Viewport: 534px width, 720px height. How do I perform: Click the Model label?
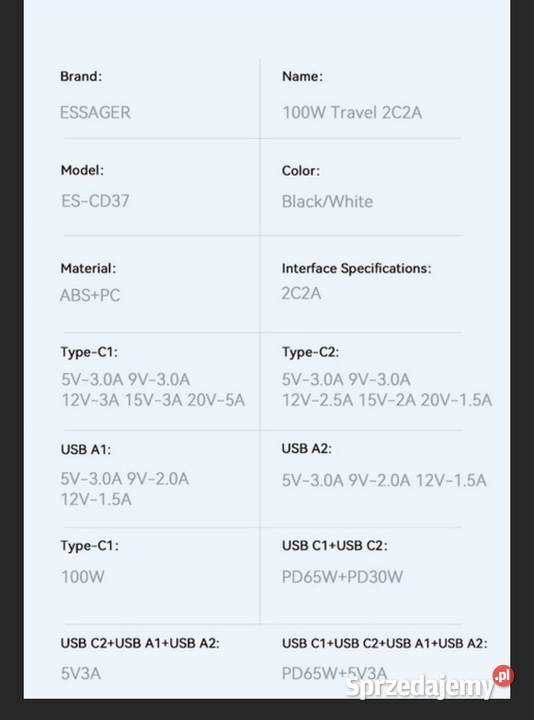[x=82, y=170]
